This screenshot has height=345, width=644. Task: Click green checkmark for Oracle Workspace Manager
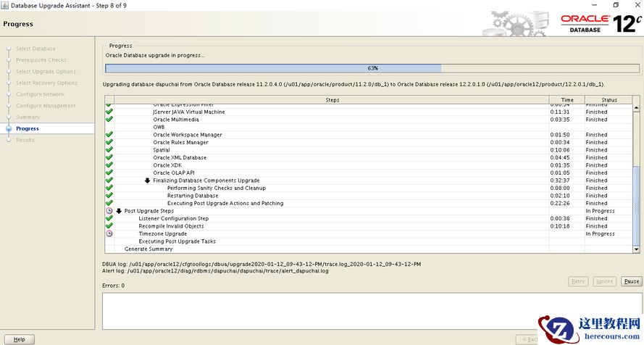pyautogui.click(x=109, y=134)
